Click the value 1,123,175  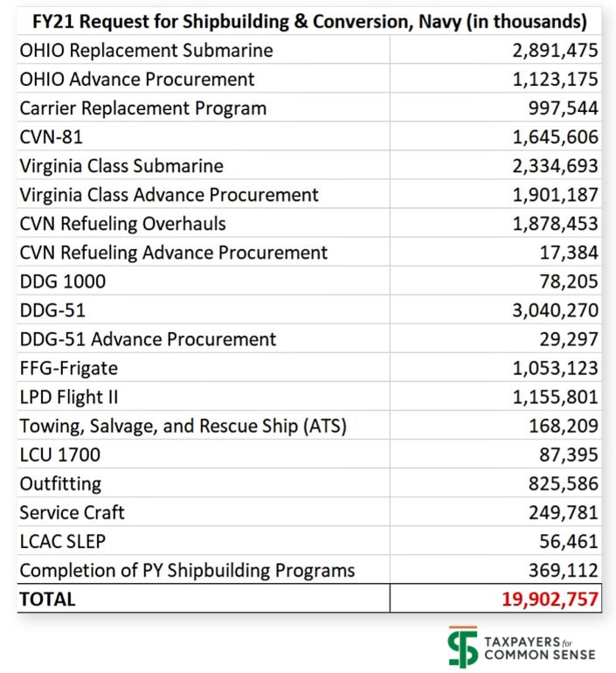(555, 79)
